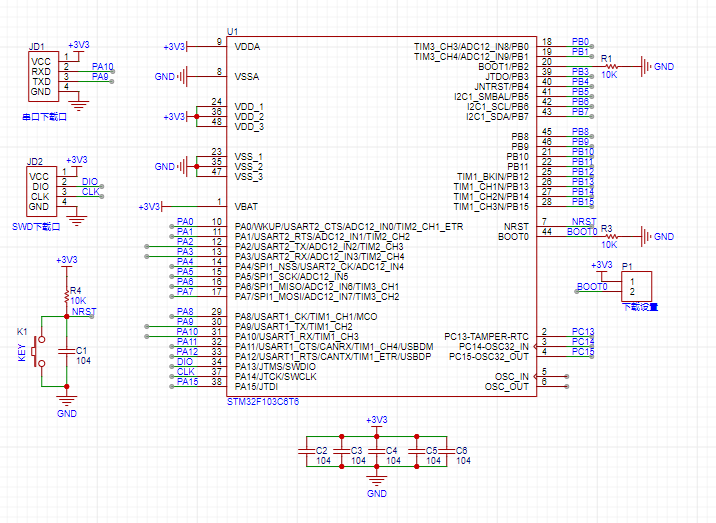Select the VBAT pin label inside U1
Viewport: 716px width, 523px height.
247,206
